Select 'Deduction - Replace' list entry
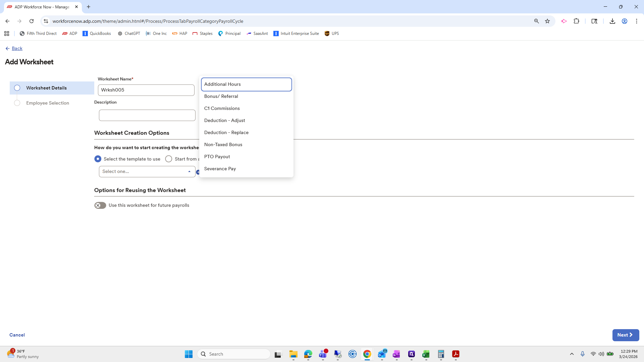644x362 pixels. click(226, 132)
